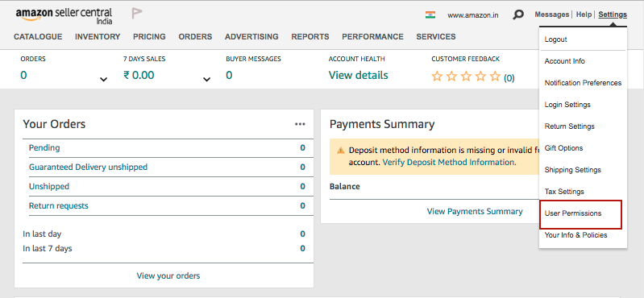Click the Pending orders count 0
Viewport: 644px width, 298px height.
pyautogui.click(x=302, y=147)
